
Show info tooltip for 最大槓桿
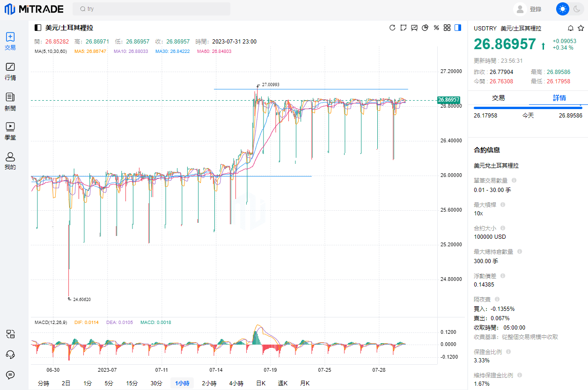(x=503, y=205)
